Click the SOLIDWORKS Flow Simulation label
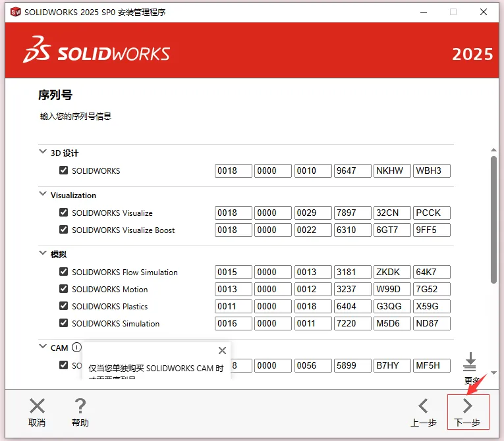The height and width of the screenshot is (441, 504). [125, 272]
